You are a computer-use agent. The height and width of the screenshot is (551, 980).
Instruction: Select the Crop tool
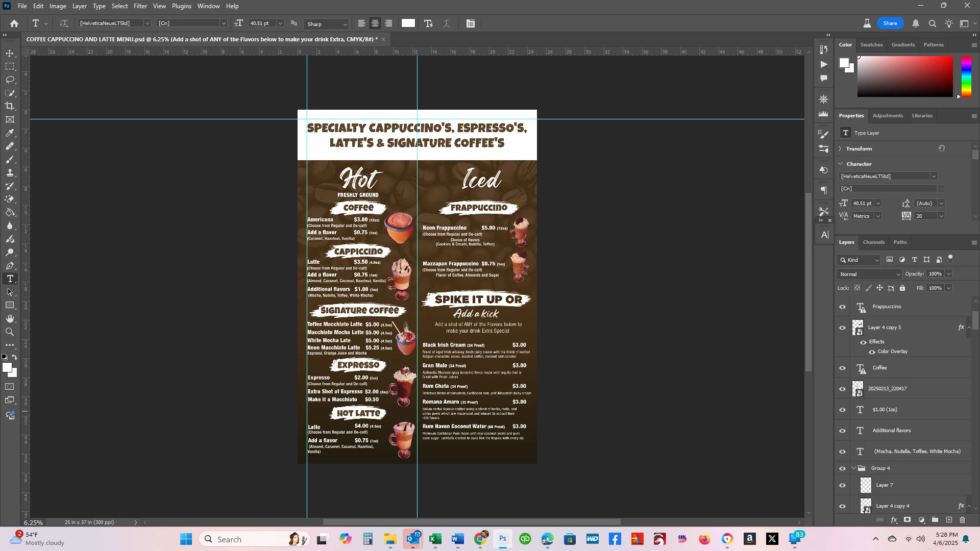[10, 106]
